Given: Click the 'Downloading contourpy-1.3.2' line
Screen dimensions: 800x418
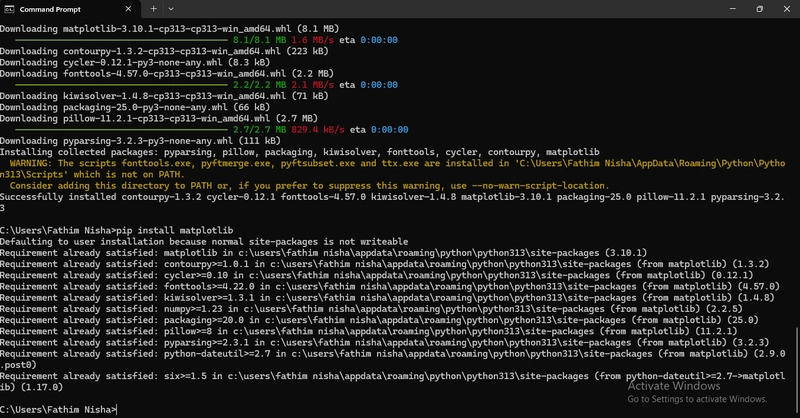Looking at the screenshot, I should point(164,52).
